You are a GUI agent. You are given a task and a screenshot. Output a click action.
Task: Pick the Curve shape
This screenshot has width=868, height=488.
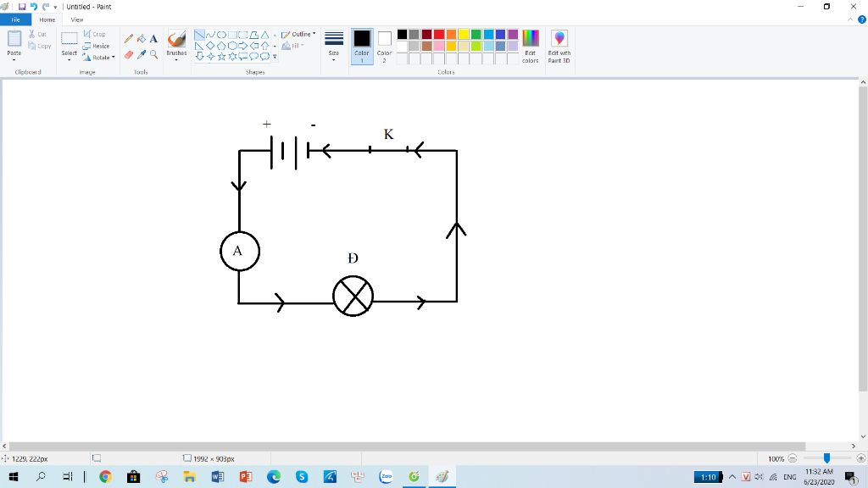pos(210,35)
